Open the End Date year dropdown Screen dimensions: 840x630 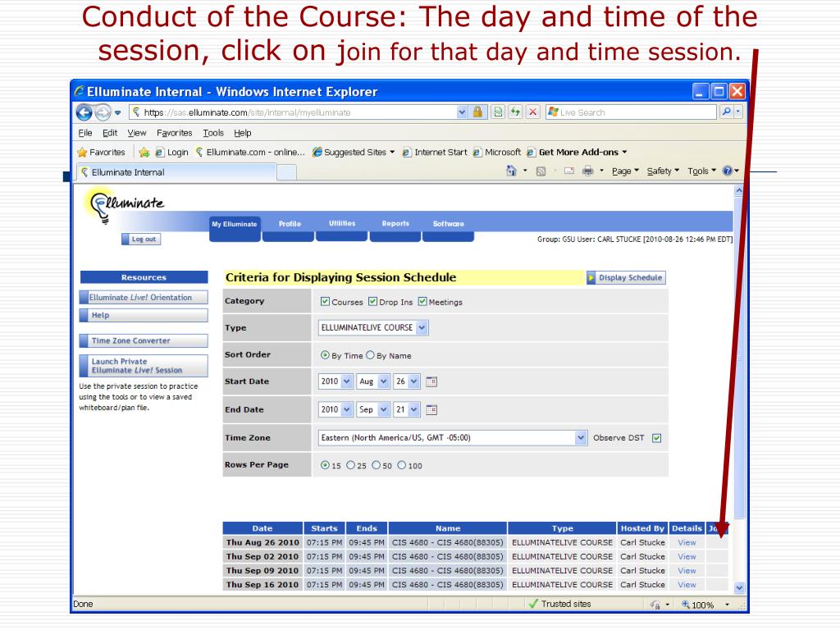(336, 409)
